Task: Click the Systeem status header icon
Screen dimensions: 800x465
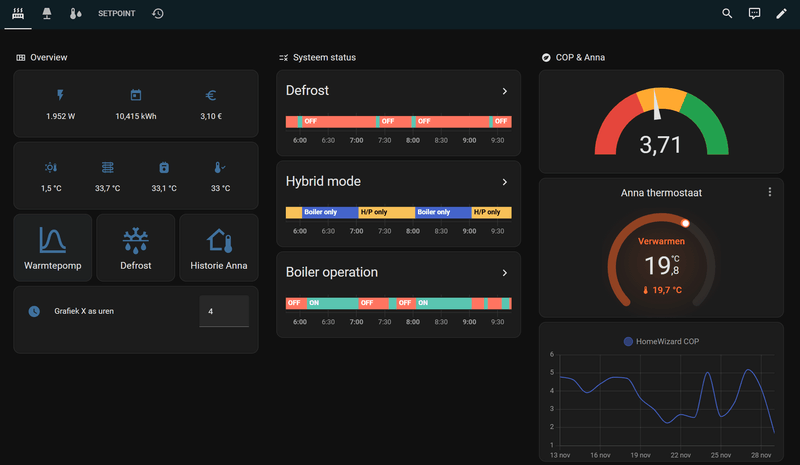Action: (x=284, y=58)
